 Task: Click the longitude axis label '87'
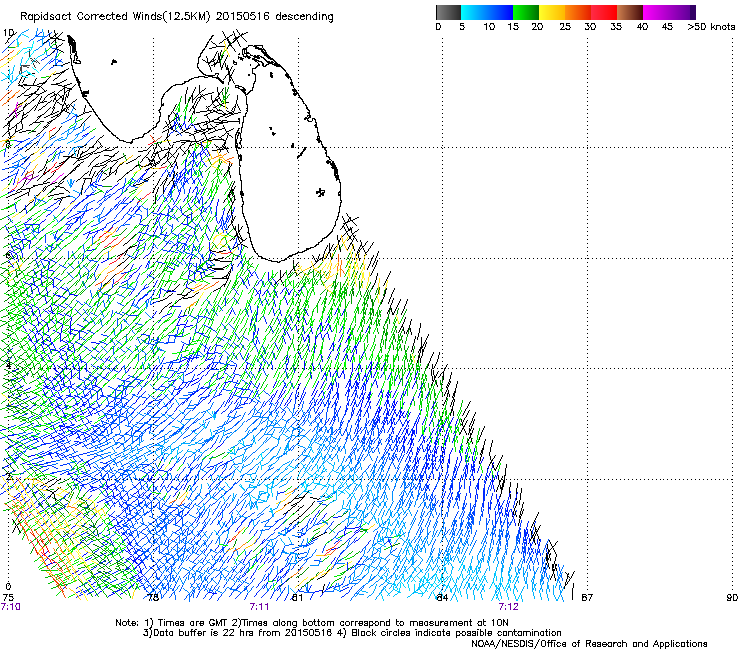(x=587, y=598)
